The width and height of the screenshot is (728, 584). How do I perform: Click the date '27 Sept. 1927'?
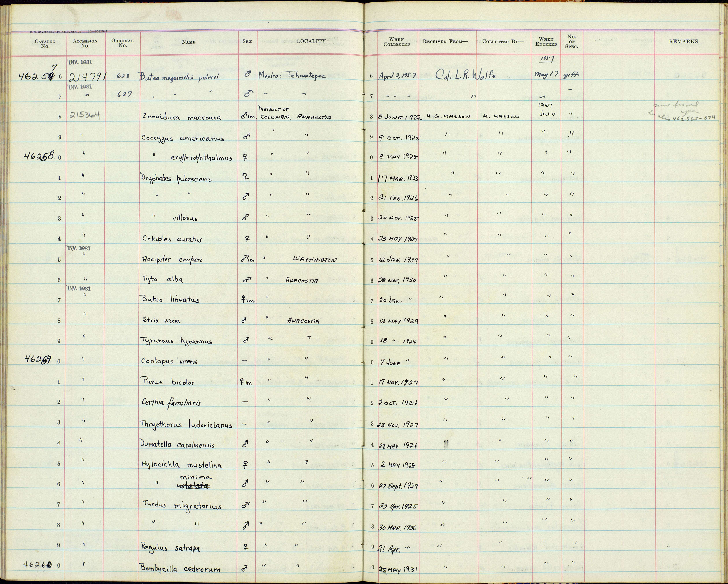pyautogui.click(x=398, y=486)
